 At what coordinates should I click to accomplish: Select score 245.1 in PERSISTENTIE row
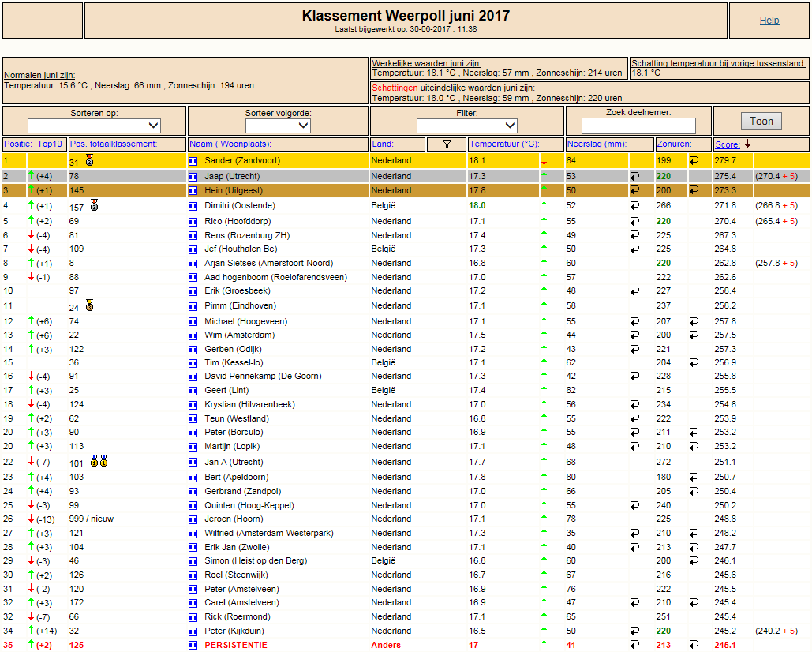click(725, 645)
